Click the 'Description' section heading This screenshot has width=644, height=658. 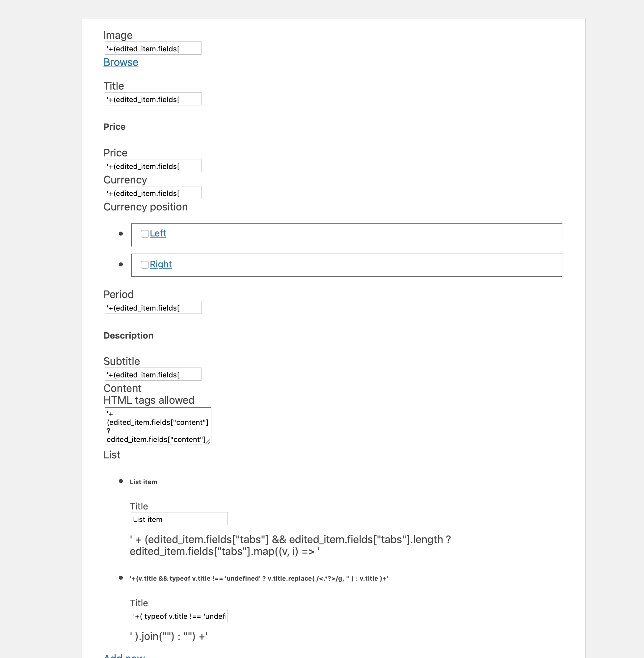click(x=128, y=336)
